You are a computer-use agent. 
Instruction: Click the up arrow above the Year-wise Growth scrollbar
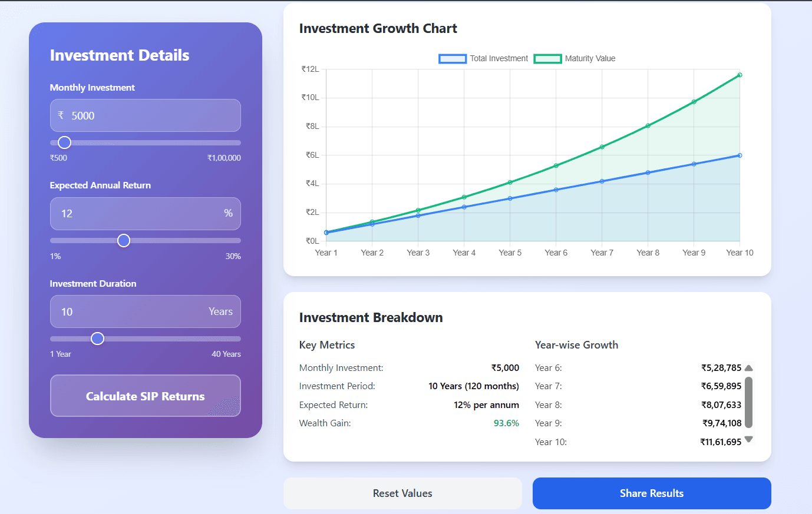pos(748,367)
